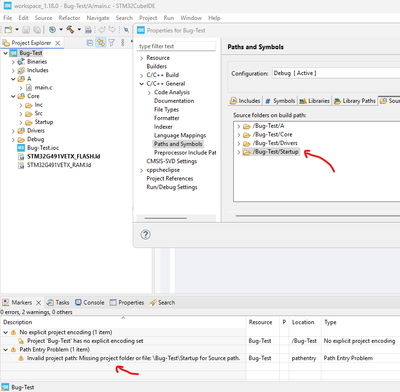Collapse the Path Entry Problem marker group

(6, 350)
